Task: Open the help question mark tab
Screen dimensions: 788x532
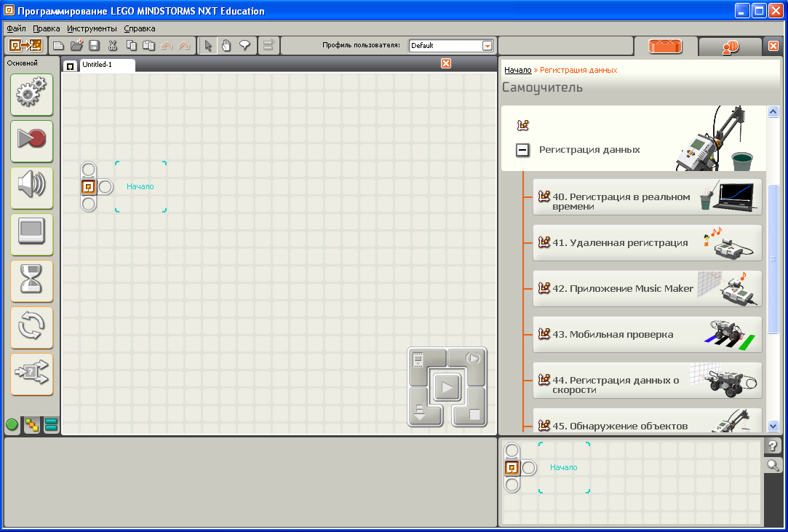Action: pos(773,445)
